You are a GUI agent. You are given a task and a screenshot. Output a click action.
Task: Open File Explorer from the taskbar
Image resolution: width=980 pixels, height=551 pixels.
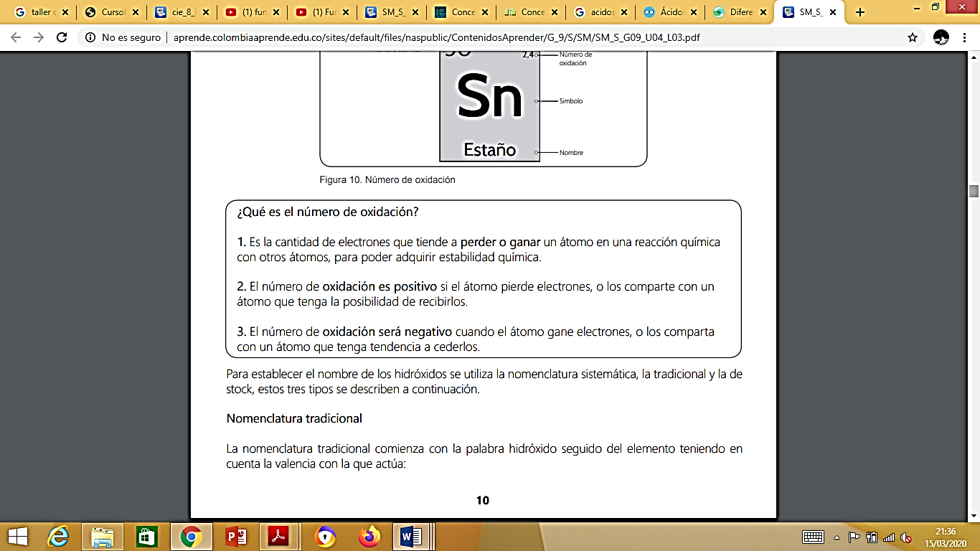click(x=103, y=536)
